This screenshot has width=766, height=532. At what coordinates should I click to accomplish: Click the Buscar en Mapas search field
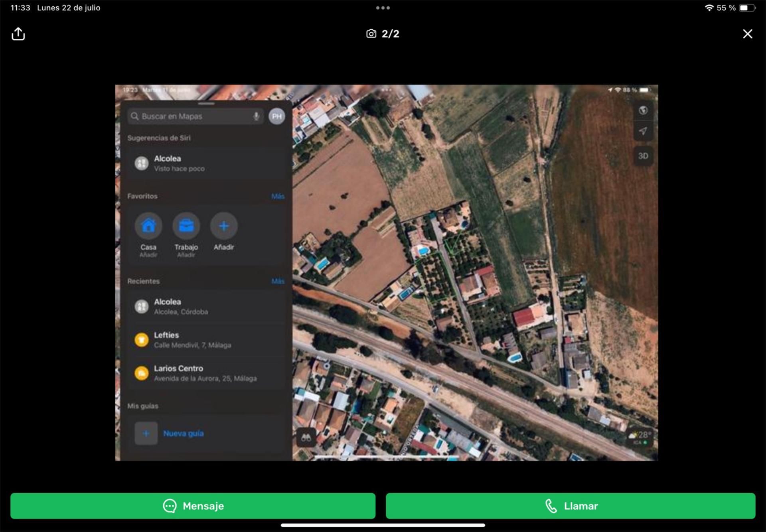tap(190, 116)
